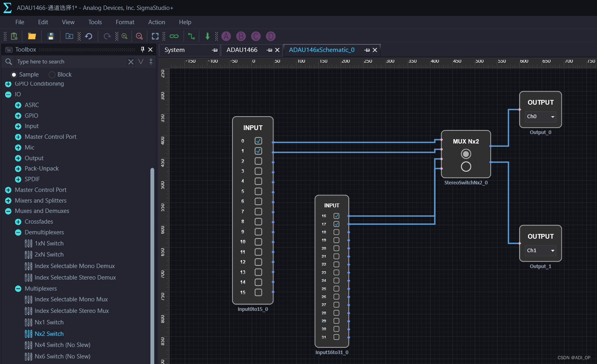Collapse the Demultiplexers node
Image resolution: width=597 pixels, height=364 pixels.
click(x=18, y=232)
